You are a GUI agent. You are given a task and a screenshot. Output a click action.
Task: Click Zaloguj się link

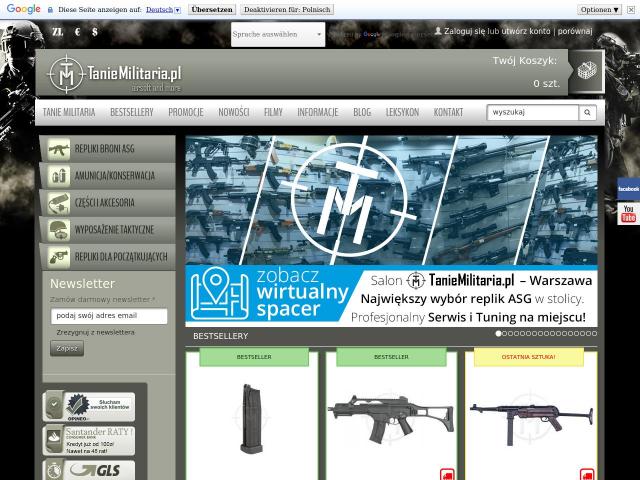pos(464,31)
